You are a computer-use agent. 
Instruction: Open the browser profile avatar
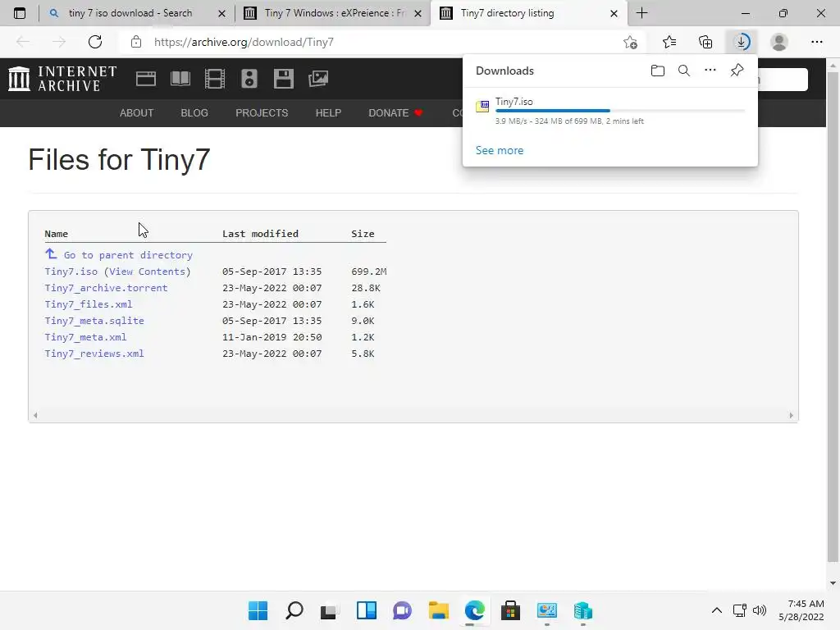(779, 42)
